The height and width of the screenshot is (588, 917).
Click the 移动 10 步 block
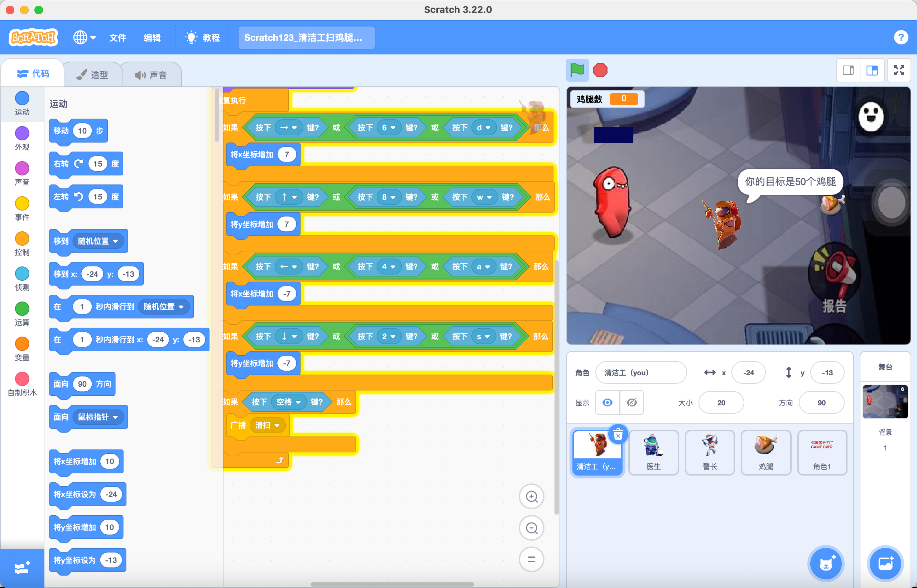pyautogui.click(x=78, y=131)
